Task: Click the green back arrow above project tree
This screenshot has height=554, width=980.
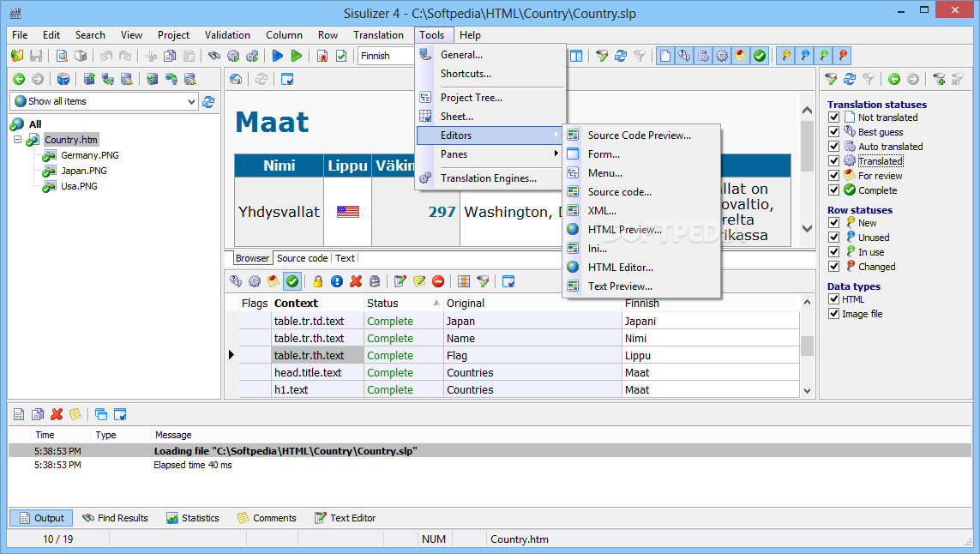Action: (x=19, y=79)
